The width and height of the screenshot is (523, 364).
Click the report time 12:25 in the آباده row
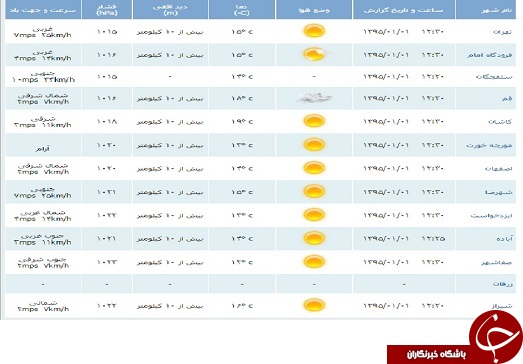433,239
